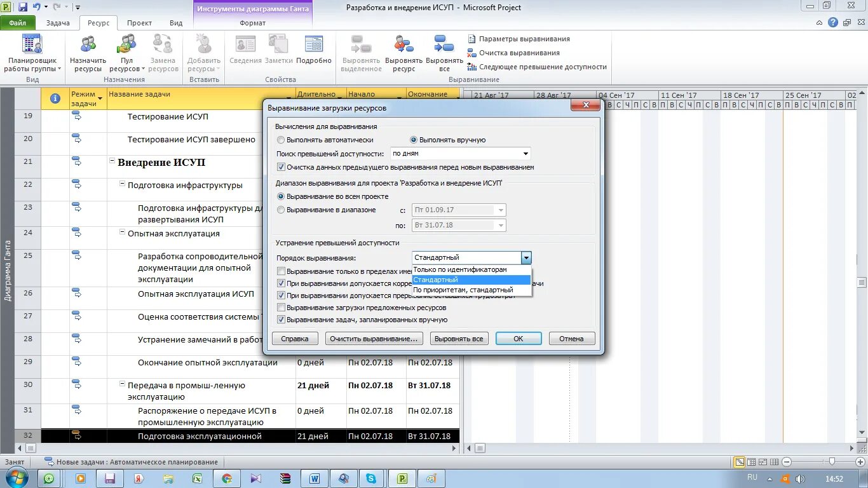Click the Отмена button
This screenshot has height=488, width=868.
click(x=572, y=339)
